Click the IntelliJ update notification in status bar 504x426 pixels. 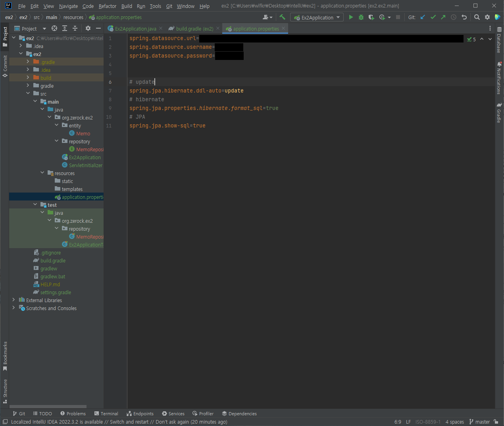[119, 422]
